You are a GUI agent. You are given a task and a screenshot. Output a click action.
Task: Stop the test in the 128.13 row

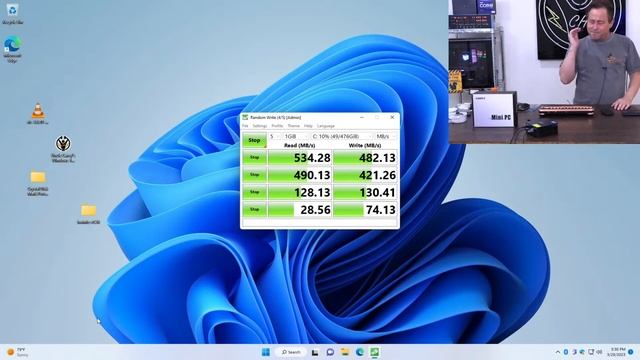pos(254,192)
